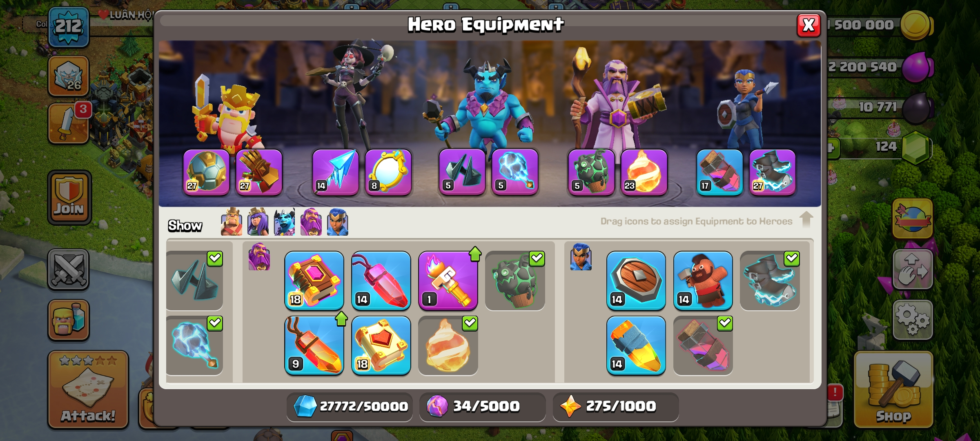Screen dimensions: 980x441
Task: Select the mirror equipment level 8 slot
Action: [388, 172]
